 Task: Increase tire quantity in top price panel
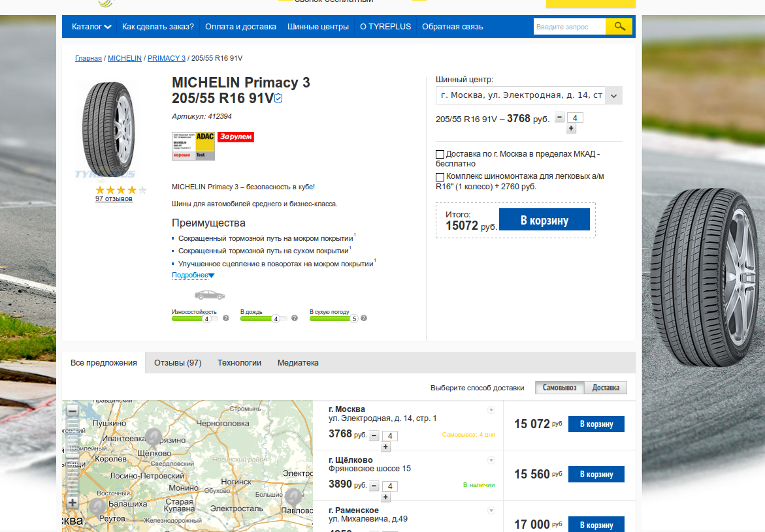coord(572,129)
